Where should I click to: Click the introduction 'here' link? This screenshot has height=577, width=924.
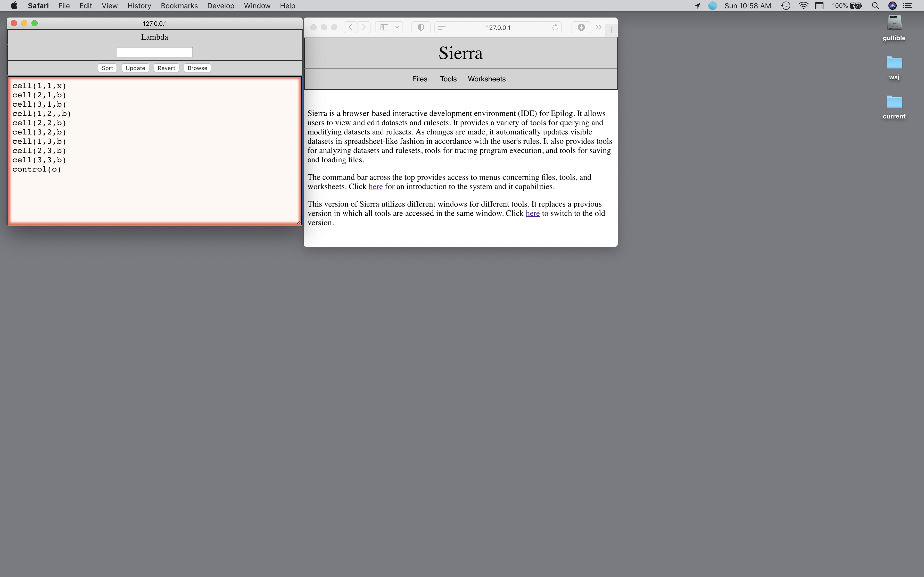[x=375, y=186]
